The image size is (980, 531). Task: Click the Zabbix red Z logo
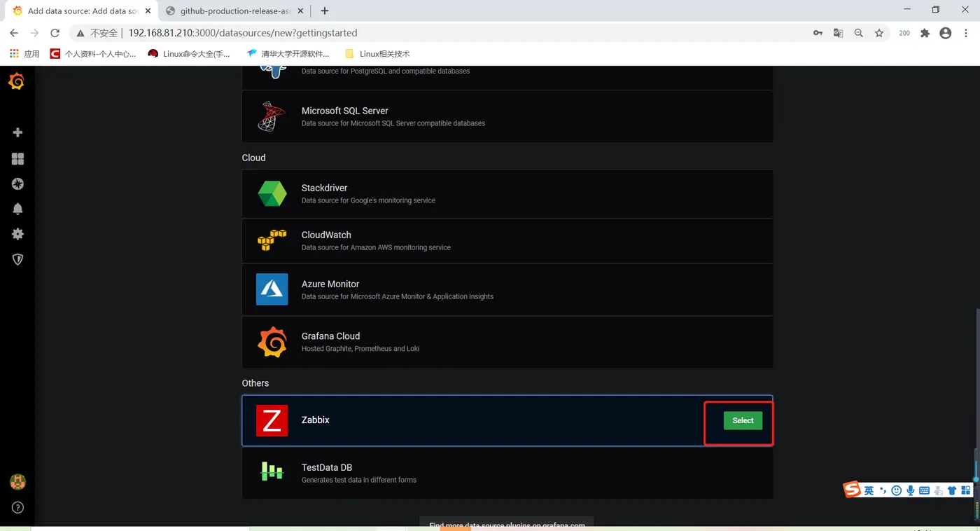coord(272,420)
